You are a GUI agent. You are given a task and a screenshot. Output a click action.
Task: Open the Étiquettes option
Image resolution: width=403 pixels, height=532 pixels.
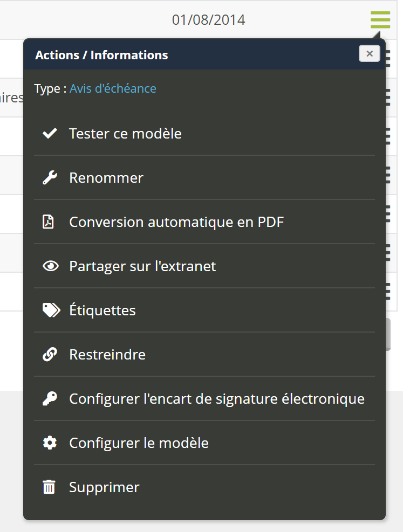(103, 310)
